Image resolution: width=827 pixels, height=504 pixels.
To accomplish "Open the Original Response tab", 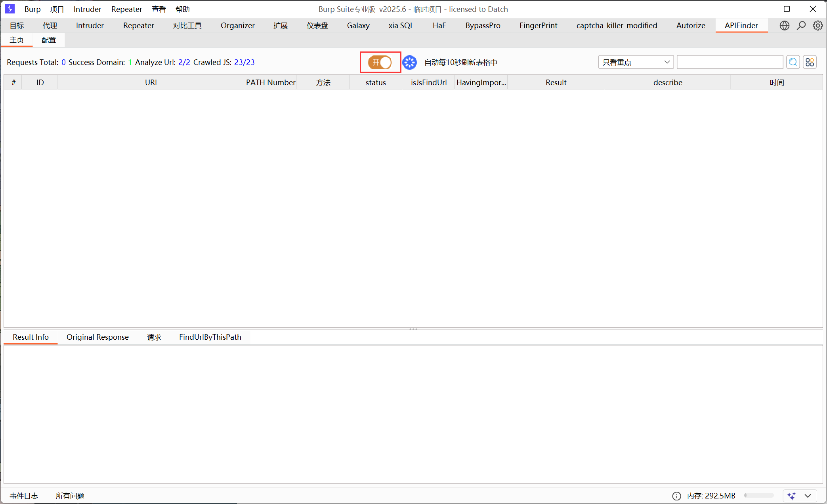I will 97,337.
